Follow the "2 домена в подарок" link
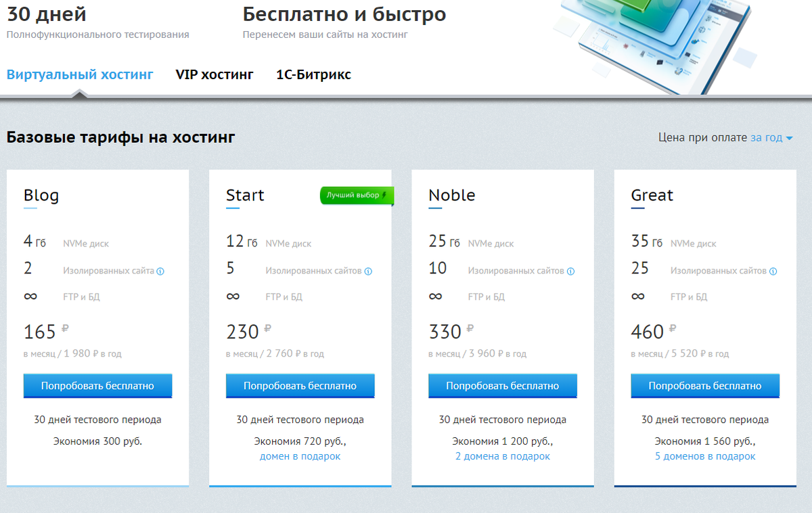Screen dimensions: 812x513 [x=503, y=456]
